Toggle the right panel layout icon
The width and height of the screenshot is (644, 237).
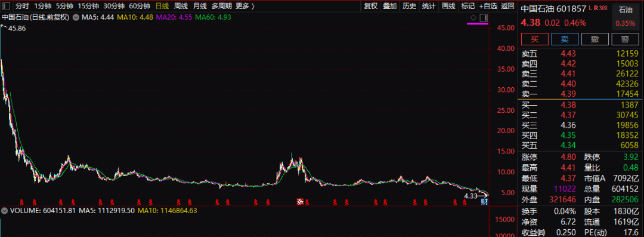[x=484, y=17]
